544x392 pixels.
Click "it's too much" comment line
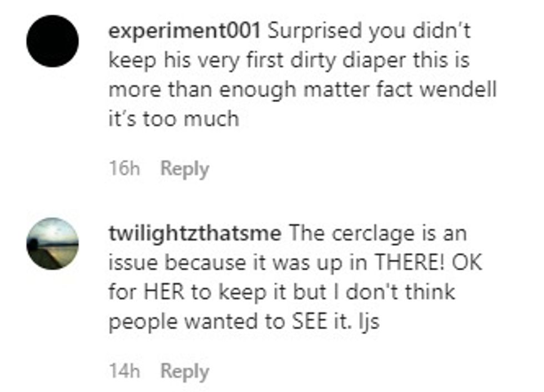point(173,119)
